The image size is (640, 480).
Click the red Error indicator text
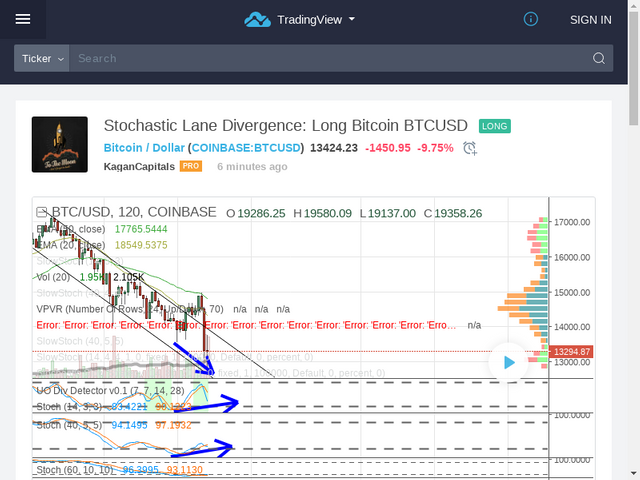pyautogui.click(x=246, y=325)
